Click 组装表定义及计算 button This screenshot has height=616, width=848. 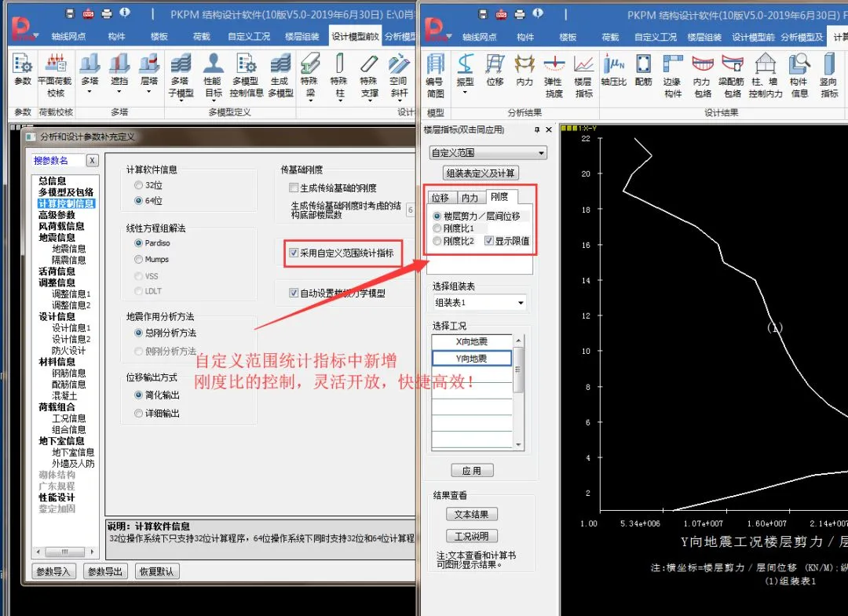481,173
